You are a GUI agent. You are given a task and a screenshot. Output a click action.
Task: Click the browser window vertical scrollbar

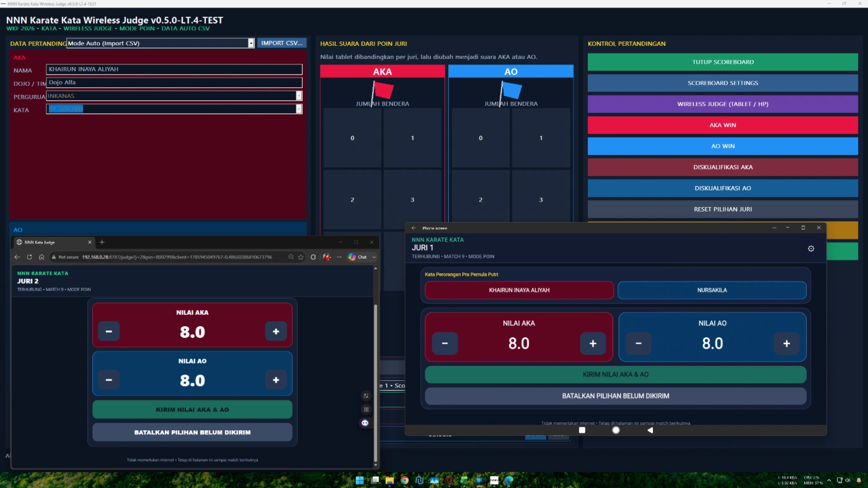(376, 384)
